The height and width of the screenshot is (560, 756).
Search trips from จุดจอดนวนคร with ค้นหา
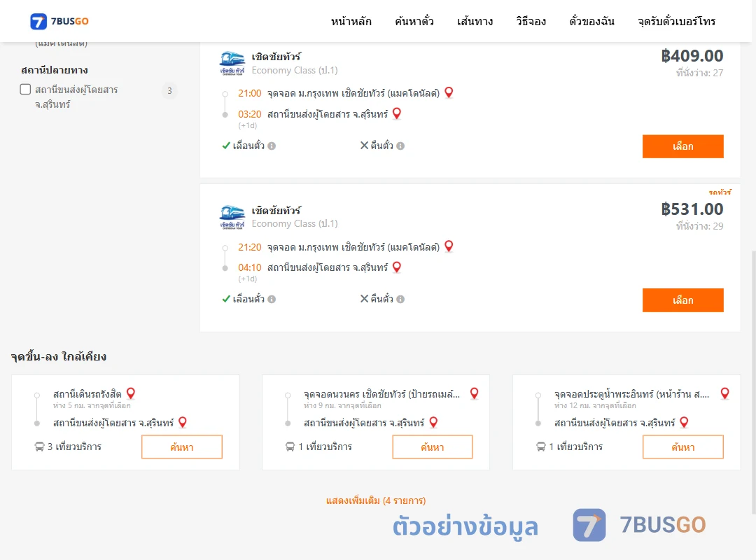pos(433,447)
